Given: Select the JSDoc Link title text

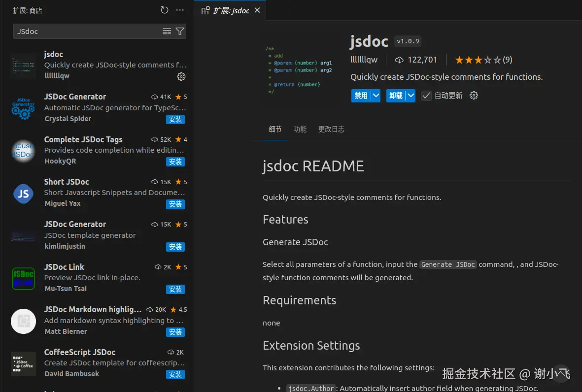Looking at the screenshot, I should [x=64, y=267].
